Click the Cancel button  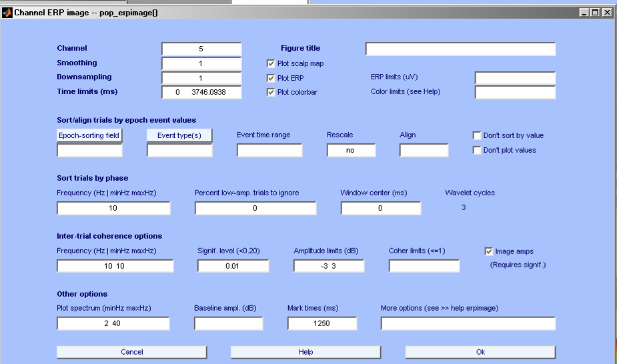pos(132,352)
